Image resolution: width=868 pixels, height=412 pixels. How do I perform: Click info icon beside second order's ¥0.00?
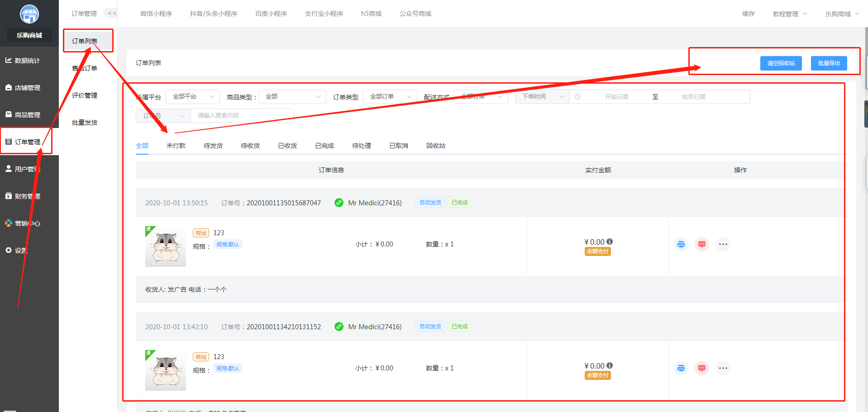point(610,365)
